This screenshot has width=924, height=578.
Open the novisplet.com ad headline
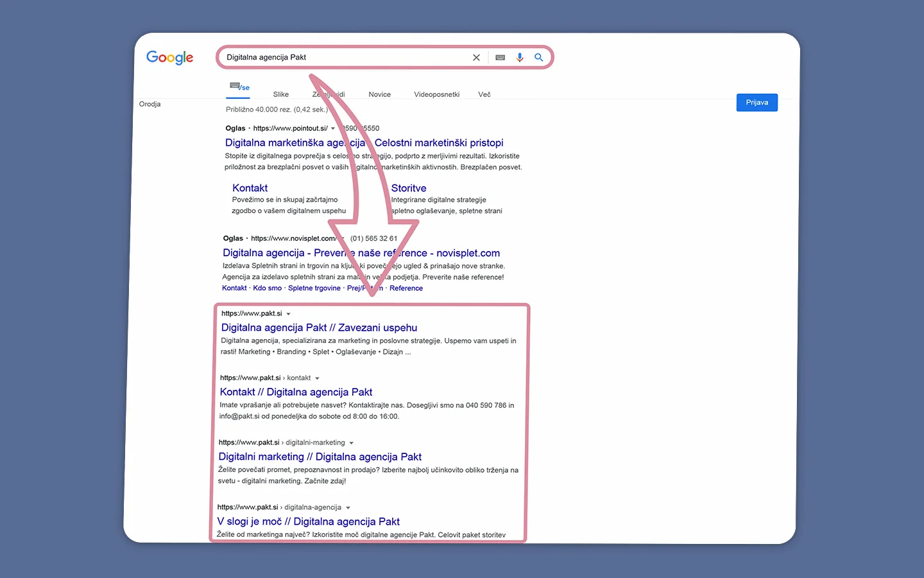[x=361, y=253]
